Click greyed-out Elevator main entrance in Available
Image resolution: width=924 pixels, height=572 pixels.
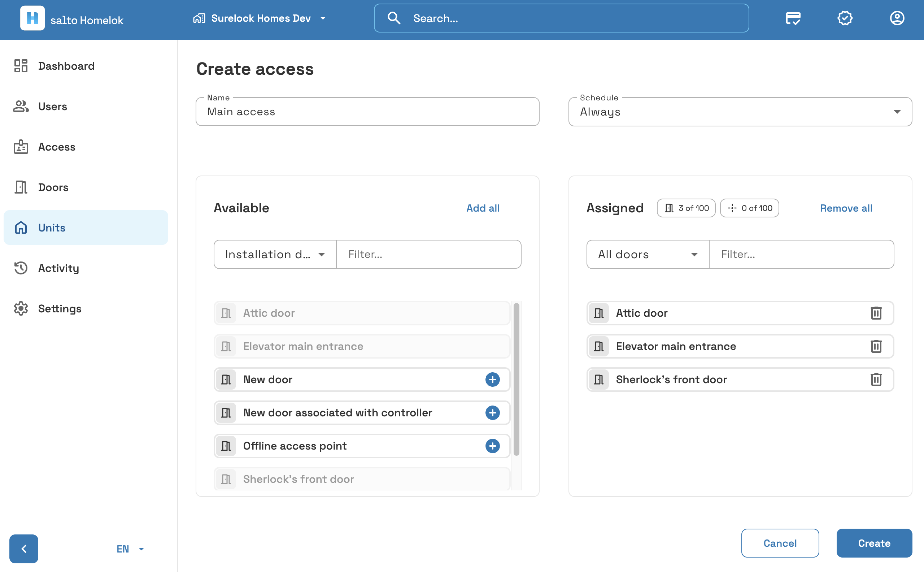362,346
